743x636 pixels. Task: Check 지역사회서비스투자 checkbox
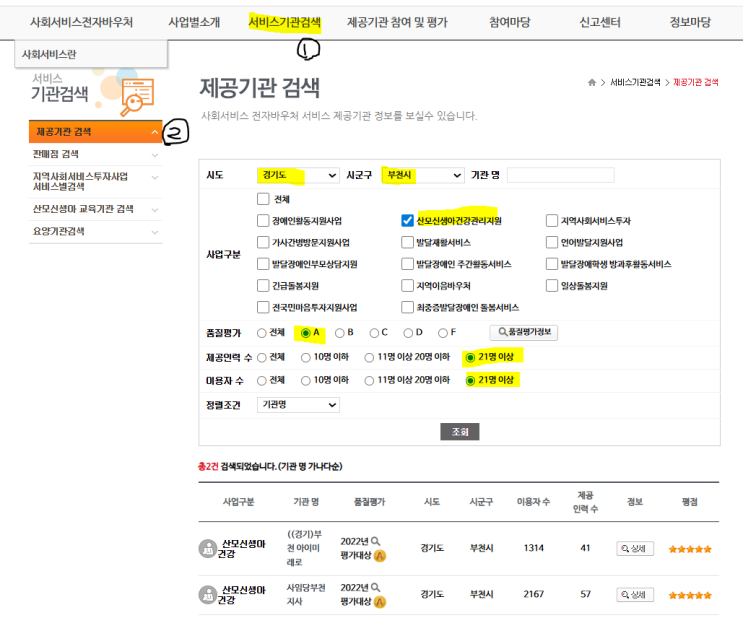coord(552,221)
